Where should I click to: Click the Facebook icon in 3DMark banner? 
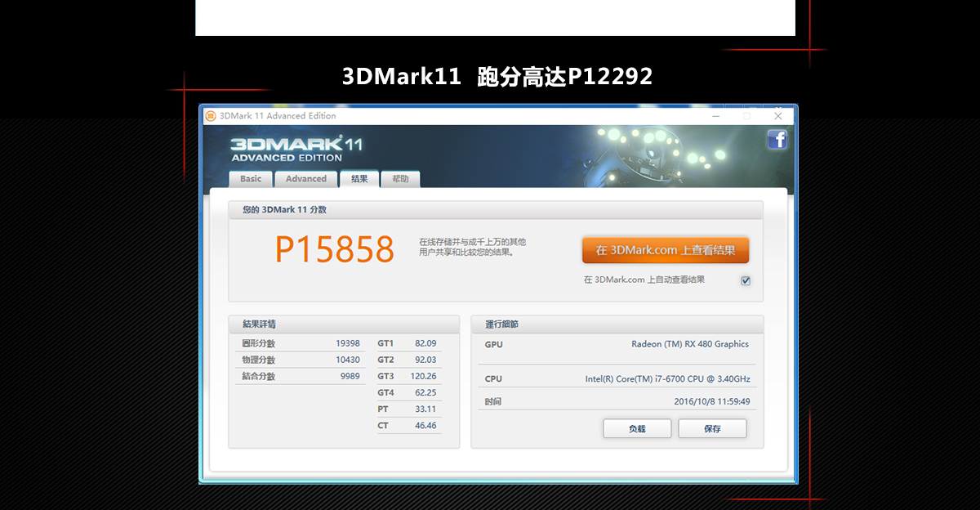[x=777, y=139]
